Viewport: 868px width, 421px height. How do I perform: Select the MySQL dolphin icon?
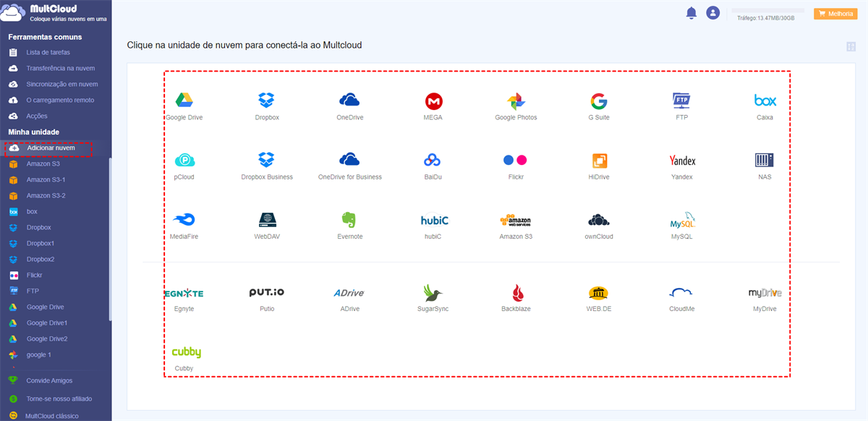click(x=682, y=221)
